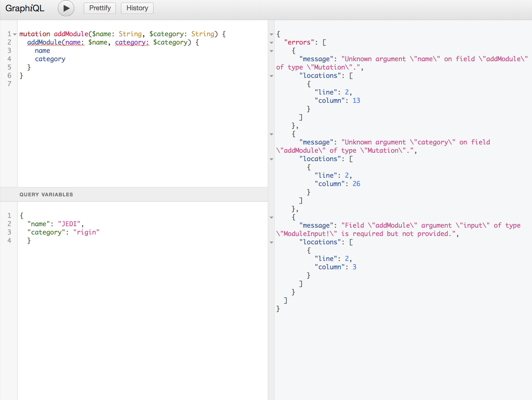The width and height of the screenshot is (532, 400).
Task: Collapse the mutation fold arrow on line 1
Action: point(15,34)
